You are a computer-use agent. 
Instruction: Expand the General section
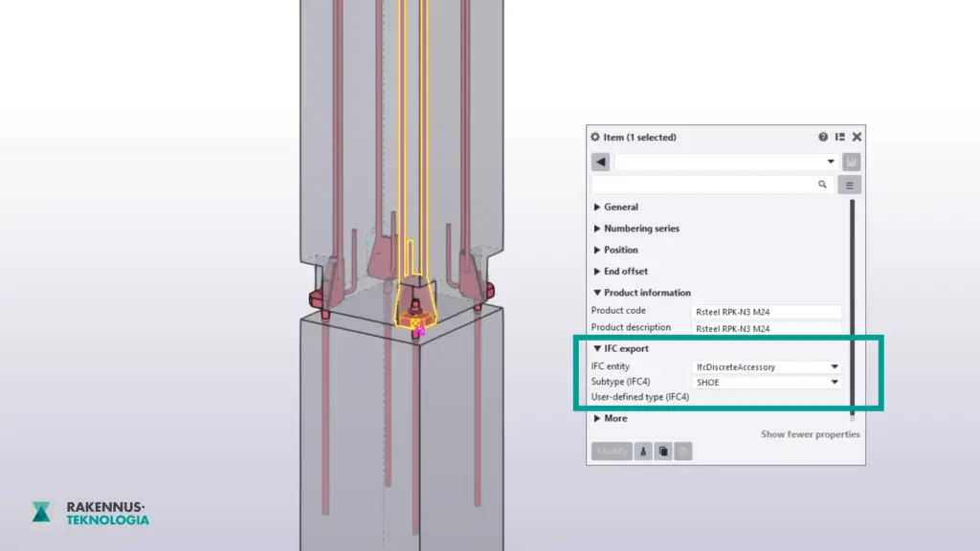pos(620,207)
